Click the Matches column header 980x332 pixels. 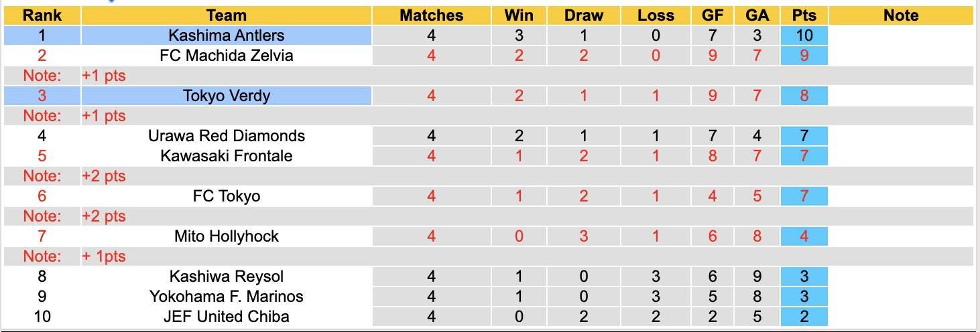click(431, 15)
